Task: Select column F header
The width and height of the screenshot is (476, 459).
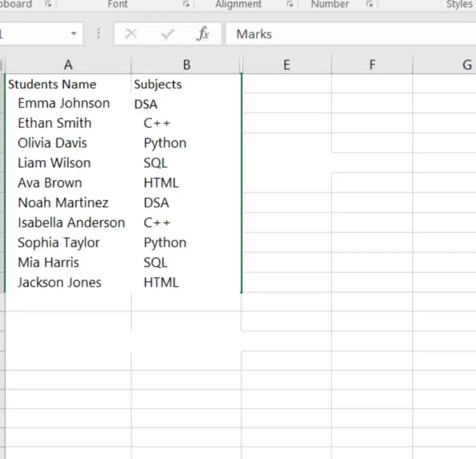Action: point(372,65)
